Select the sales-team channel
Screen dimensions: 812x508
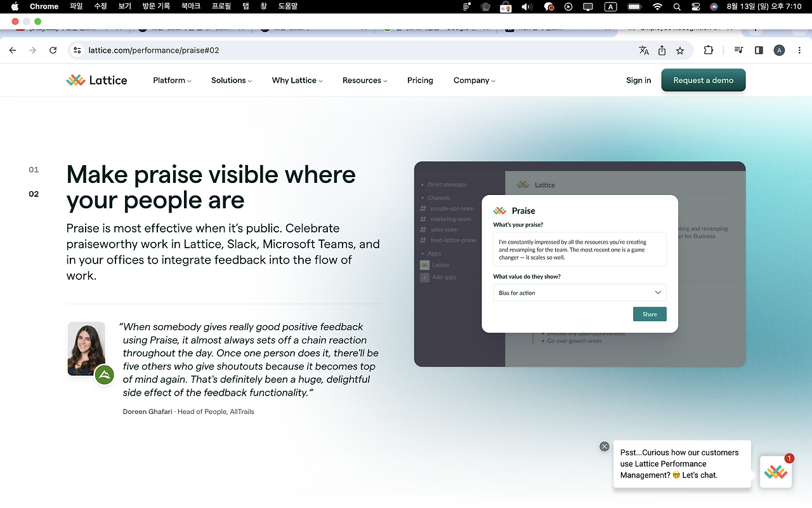coord(444,230)
